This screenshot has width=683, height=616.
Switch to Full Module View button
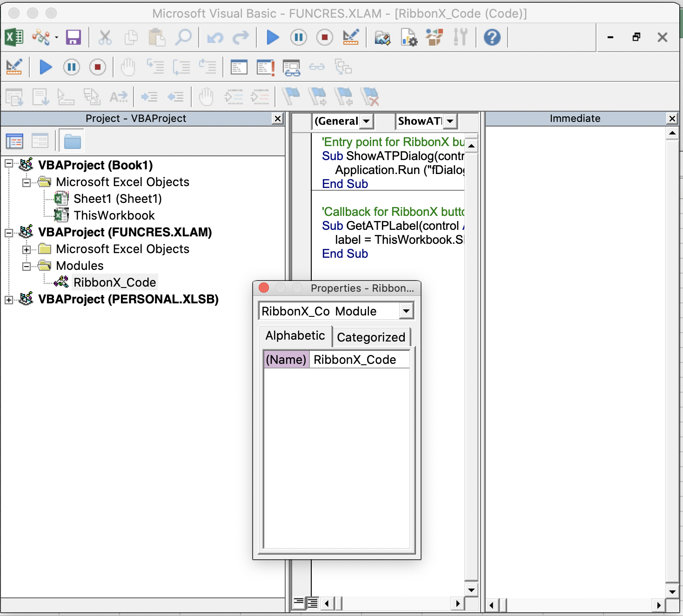(313, 603)
